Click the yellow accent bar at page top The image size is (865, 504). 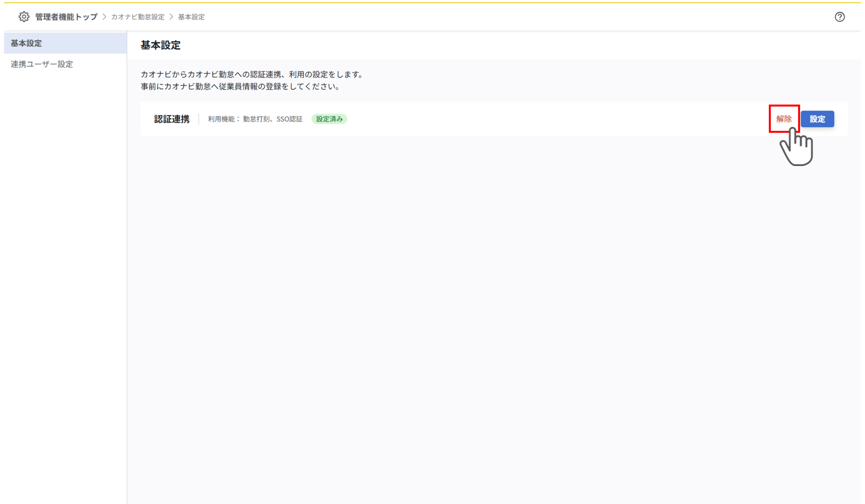pos(432,1)
